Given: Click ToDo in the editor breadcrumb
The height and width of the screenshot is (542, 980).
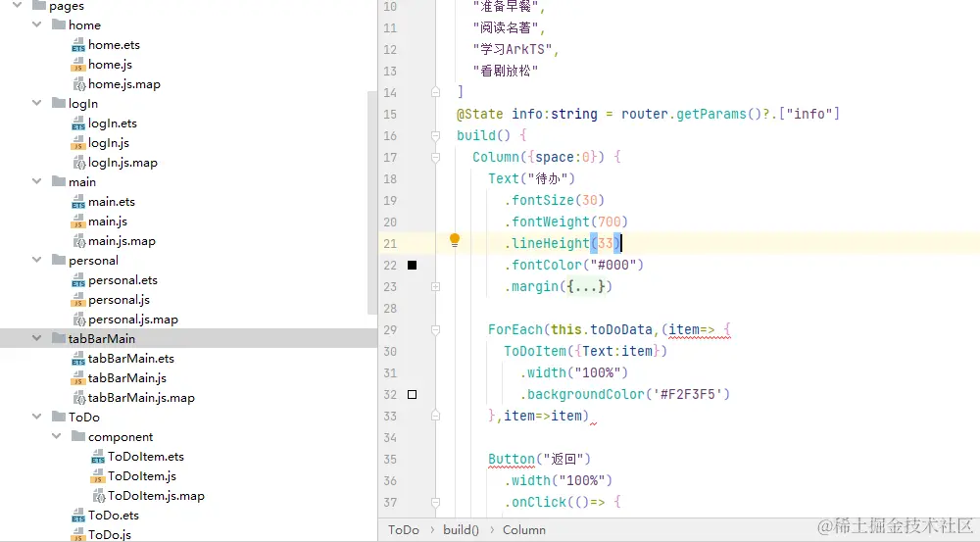Looking at the screenshot, I should (404, 530).
